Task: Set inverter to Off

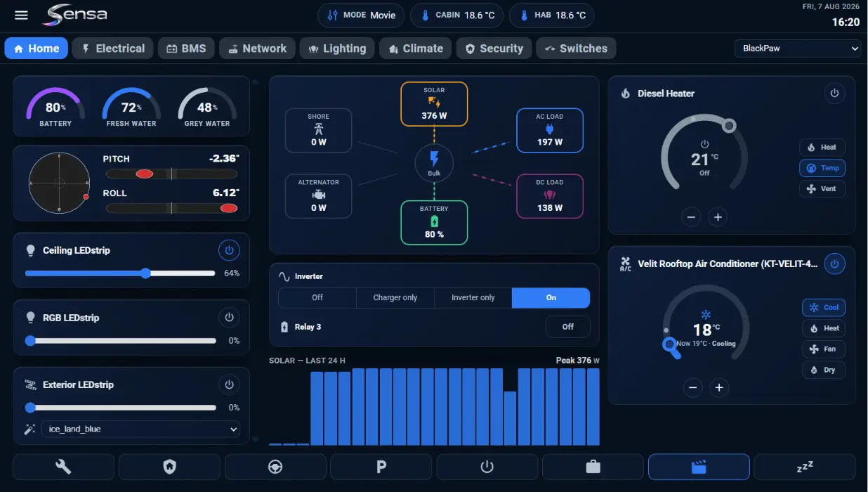Action: [x=317, y=298]
